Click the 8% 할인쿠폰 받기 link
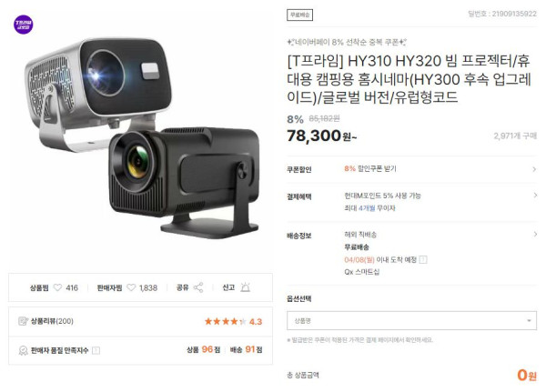Screen dimensions: 546x392 (x=370, y=169)
